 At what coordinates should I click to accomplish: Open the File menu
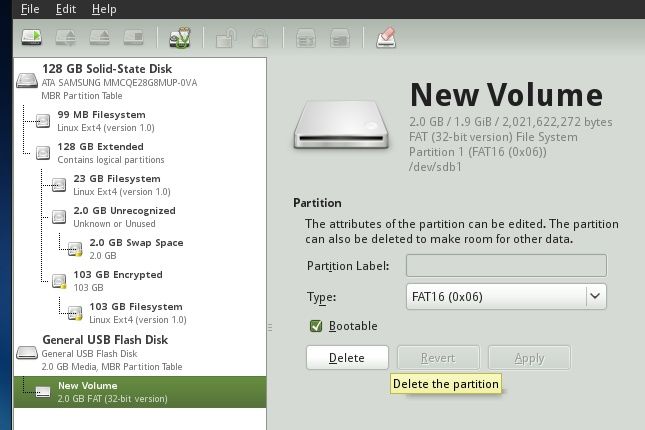click(30, 9)
